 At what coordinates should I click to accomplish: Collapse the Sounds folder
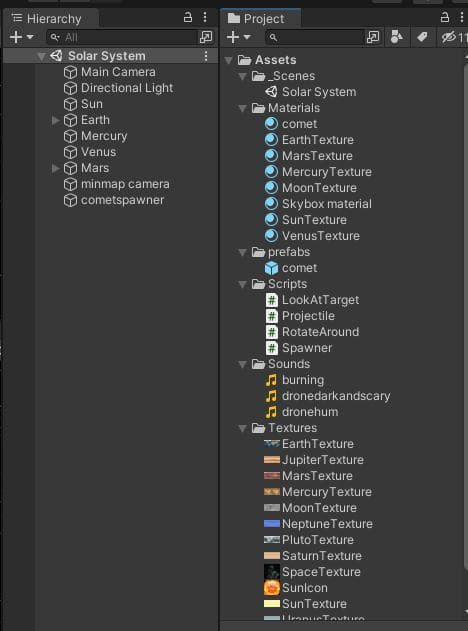tap(242, 364)
